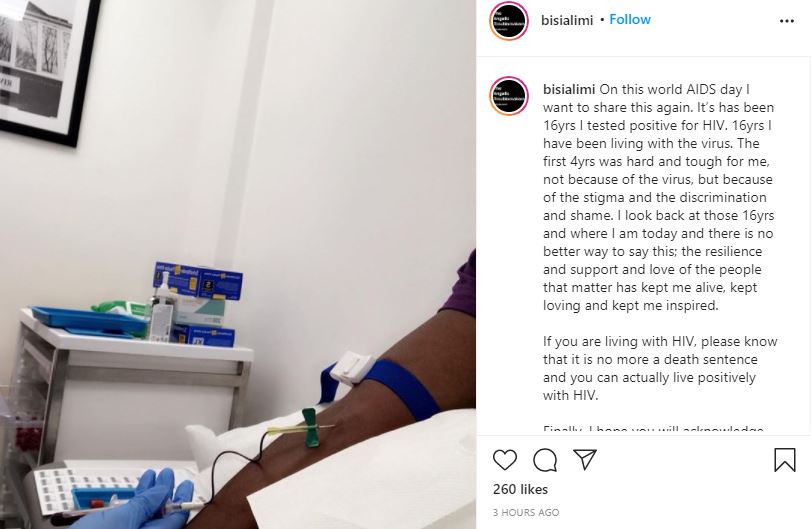Open bisialimi username in caption
The width and height of the screenshot is (811, 529).
(569, 89)
